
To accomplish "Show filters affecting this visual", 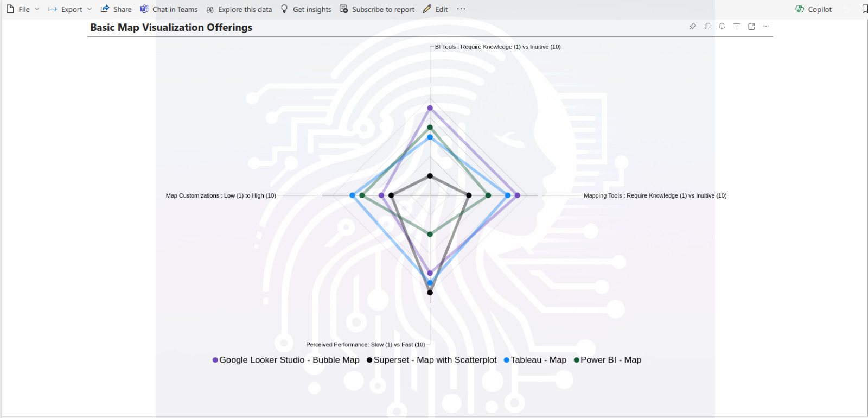I will (737, 26).
